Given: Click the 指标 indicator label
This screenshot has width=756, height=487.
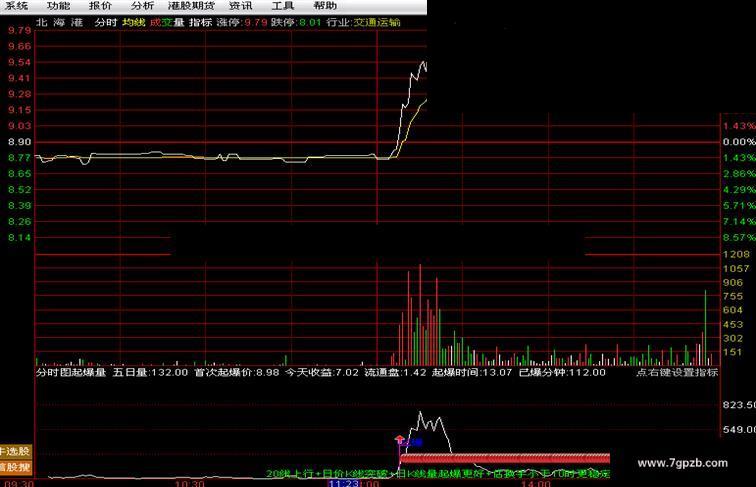Looking at the screenshot, I should 201,22.
